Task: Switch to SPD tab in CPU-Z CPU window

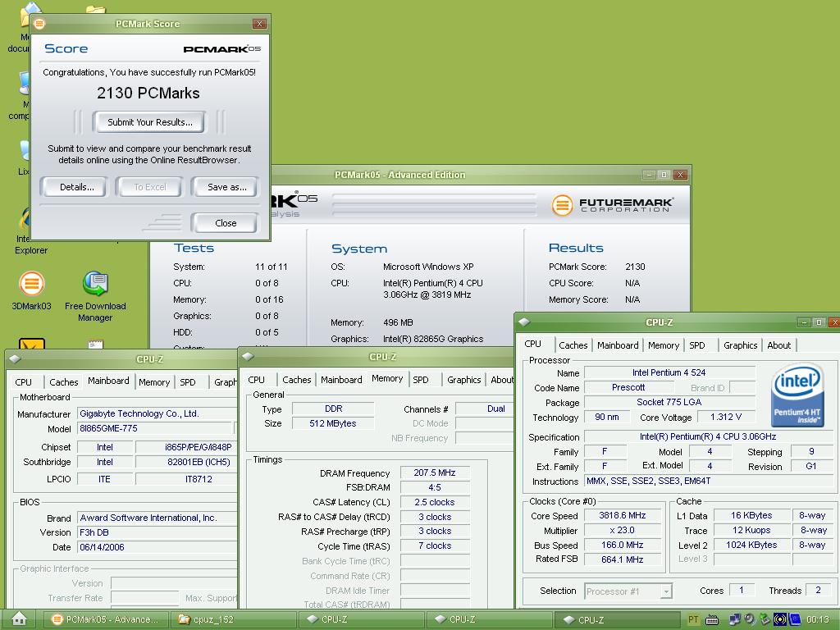Action: coord(697,345)
